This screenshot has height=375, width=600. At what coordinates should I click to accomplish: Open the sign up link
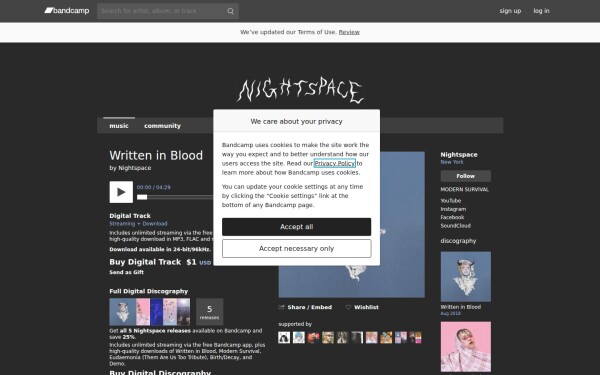[x=510, y=11]
